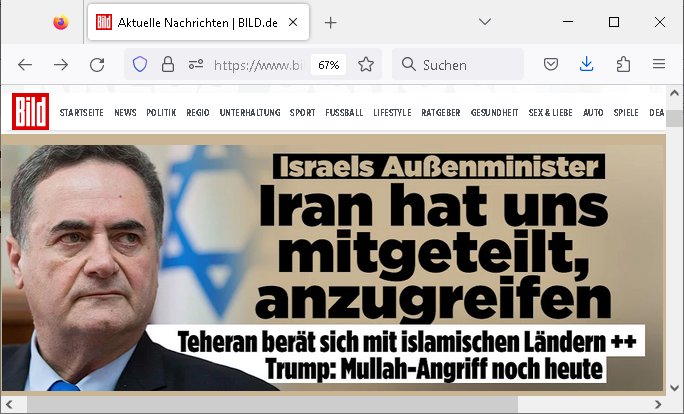Bookmark this page with the star icon

coord(366,65)
